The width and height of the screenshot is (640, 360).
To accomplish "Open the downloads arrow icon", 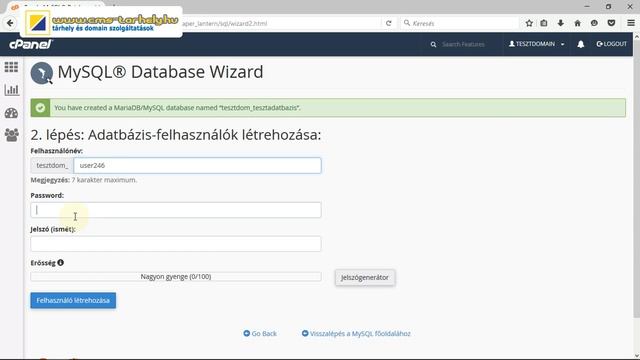I will click(561, 23).
